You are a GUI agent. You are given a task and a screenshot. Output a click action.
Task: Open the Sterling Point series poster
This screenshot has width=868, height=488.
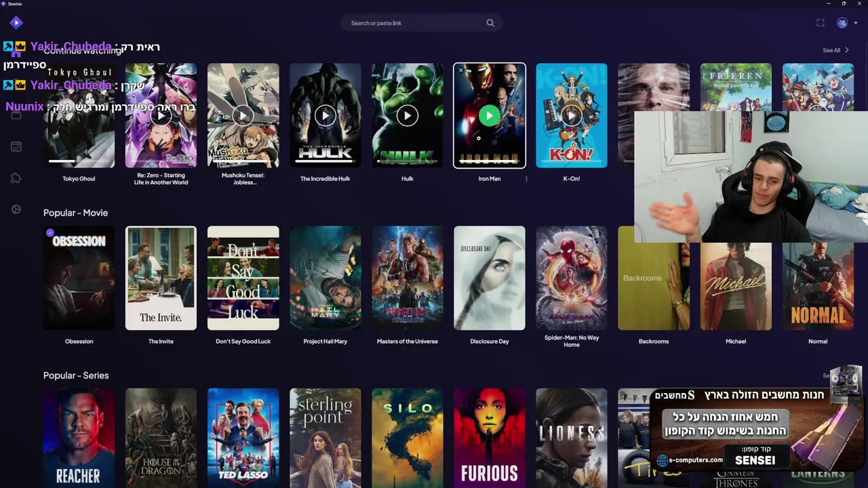pos(325,438)
